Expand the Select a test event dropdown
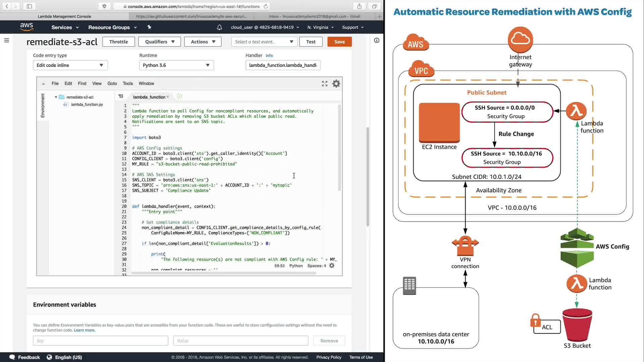This screenshot has width=644, height=362. (264, 42)
